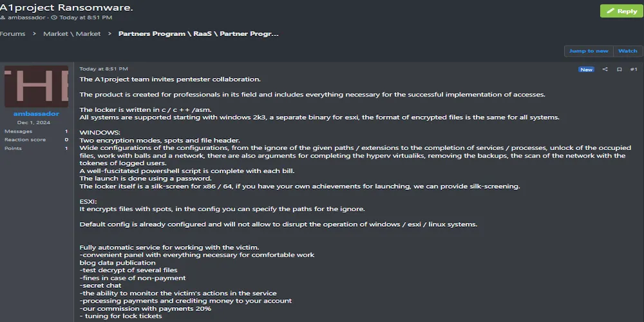Click the post timestamp above the message body
Viewport: 644px width, 322px height.
[x=104, y=68]
